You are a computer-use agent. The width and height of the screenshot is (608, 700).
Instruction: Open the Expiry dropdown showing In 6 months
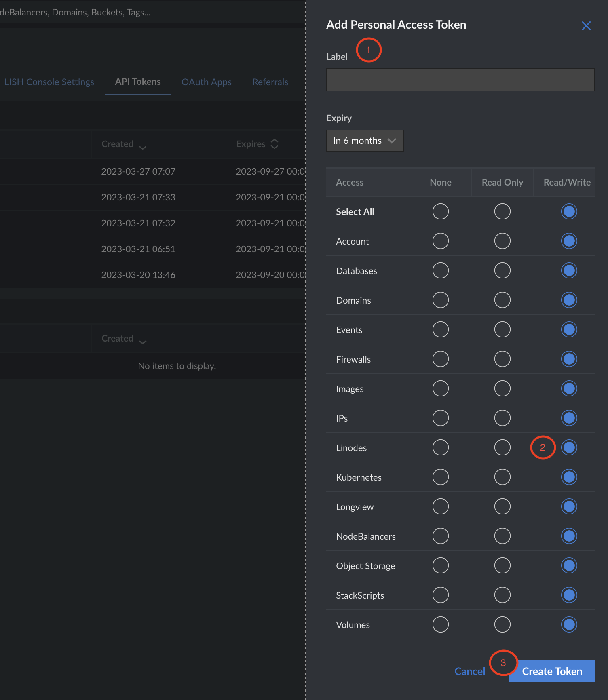click(x=365, y=141)
